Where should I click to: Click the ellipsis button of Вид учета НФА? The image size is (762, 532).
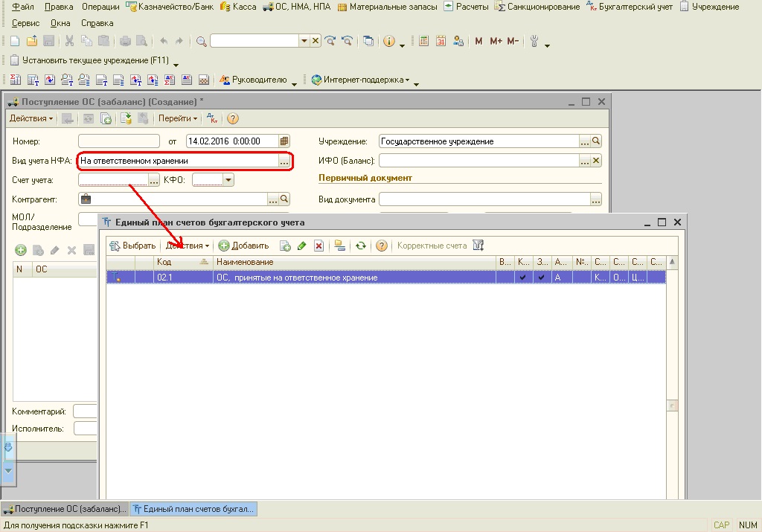click(x=284, y=161)
